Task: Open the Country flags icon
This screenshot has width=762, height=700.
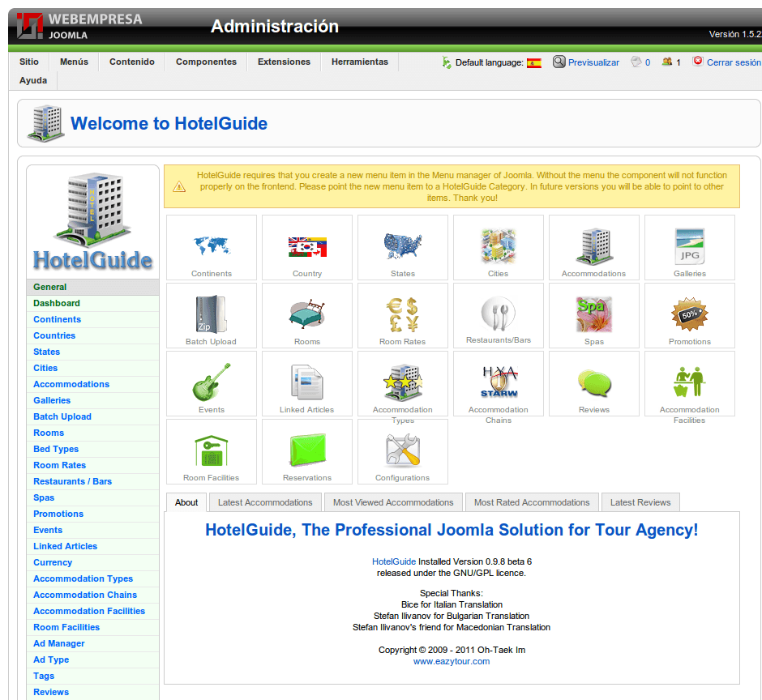Action: coord(307,247)
